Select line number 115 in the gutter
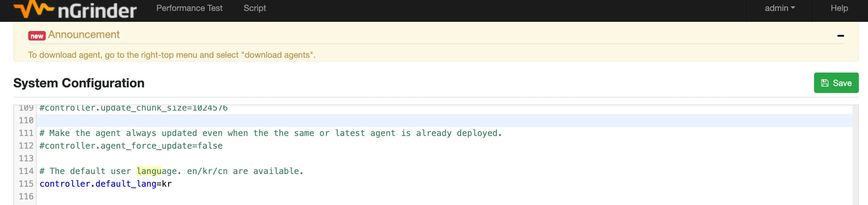 [26, 184]
